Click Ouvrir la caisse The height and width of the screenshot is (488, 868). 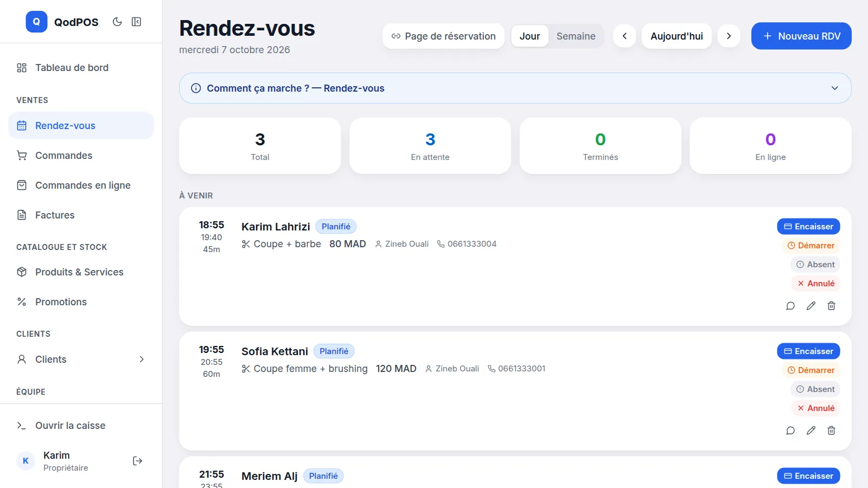click(x=81, y=426)
